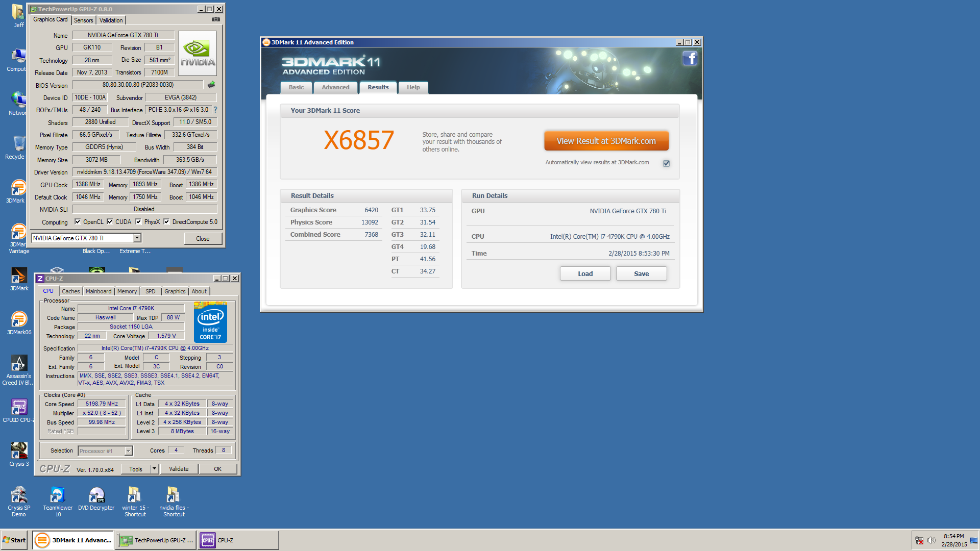Switch to the Validation tab in GPU-Z
Image resolution: width=980 pixels, height=551 pixels.
click(x=111, y=20)
